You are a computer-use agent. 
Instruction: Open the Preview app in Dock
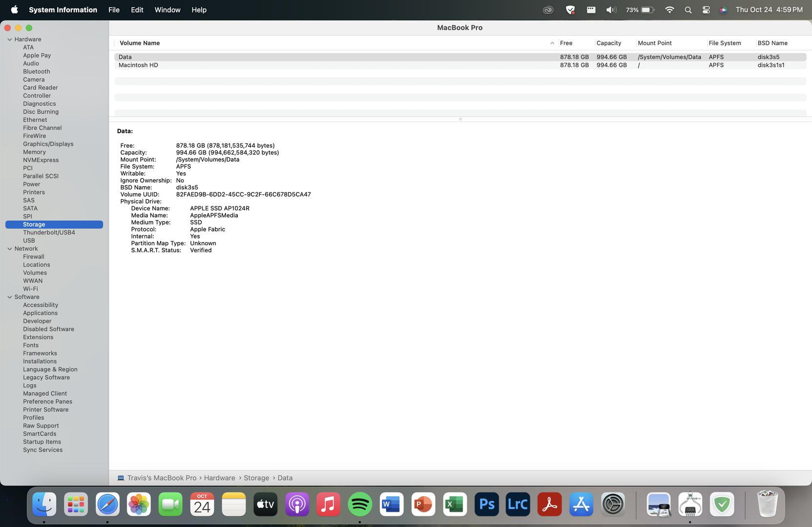click(x=659, y=504)
